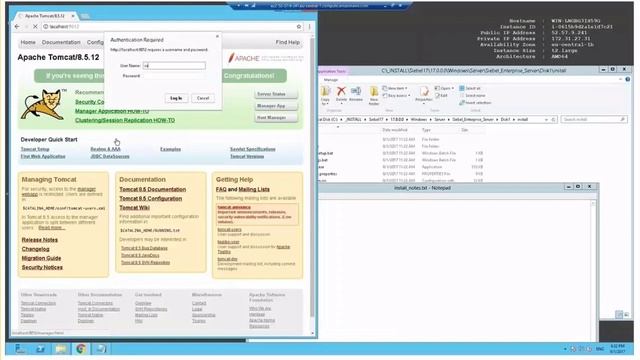Open the Host Manager button
640x360 pixels.
pyautogui.click(x=276, y=118)
